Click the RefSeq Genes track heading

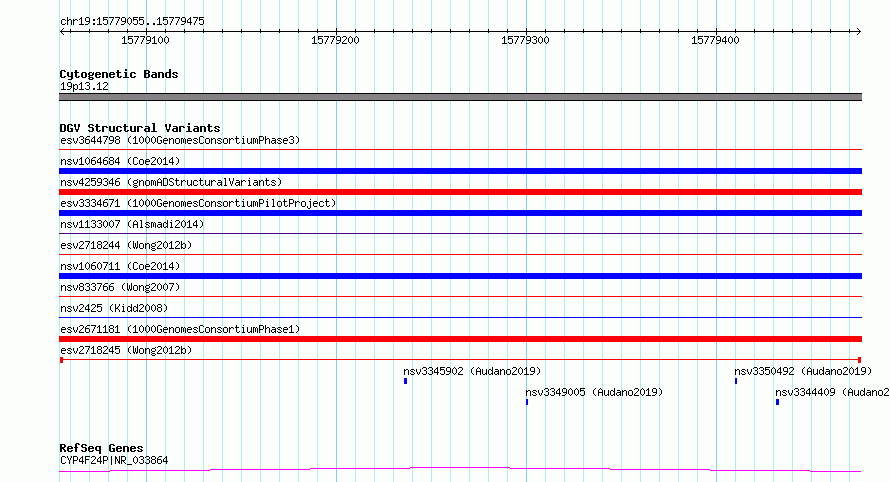[x=101, y=449]
